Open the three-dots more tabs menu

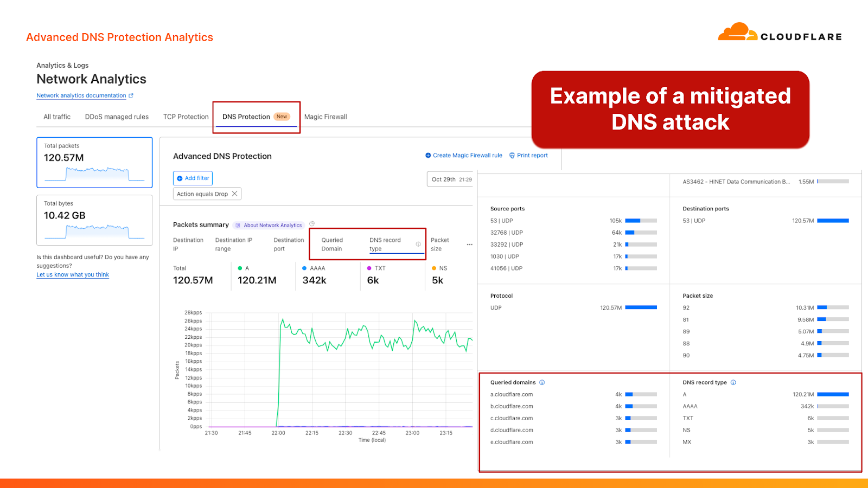470,245
